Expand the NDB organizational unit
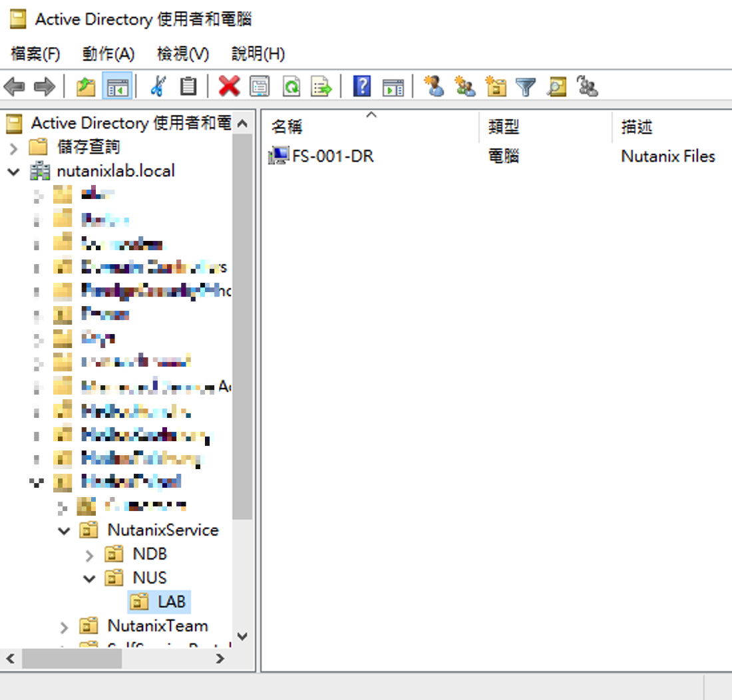This screenshot has height=700, width=732. point(89,555)
